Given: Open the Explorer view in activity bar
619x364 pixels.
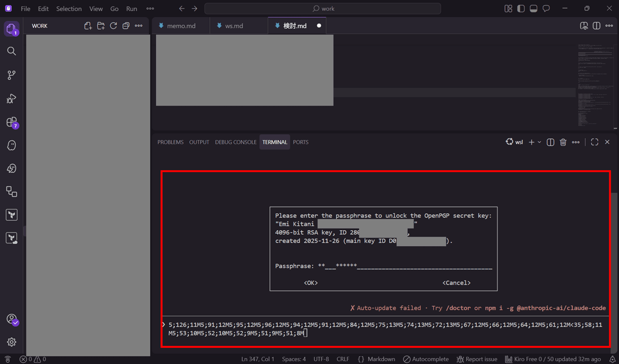Looking at the screenshot, I should pos(11,29).
